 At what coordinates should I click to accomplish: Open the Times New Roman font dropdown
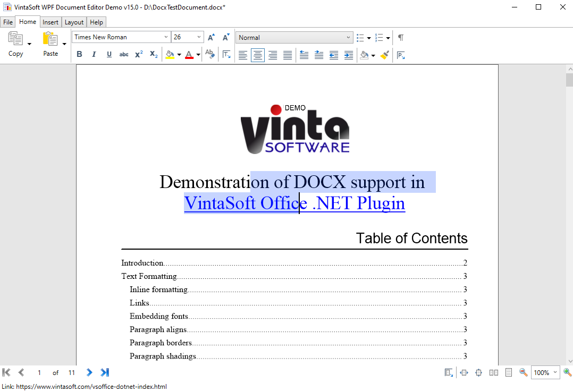(x=165, y=37)
